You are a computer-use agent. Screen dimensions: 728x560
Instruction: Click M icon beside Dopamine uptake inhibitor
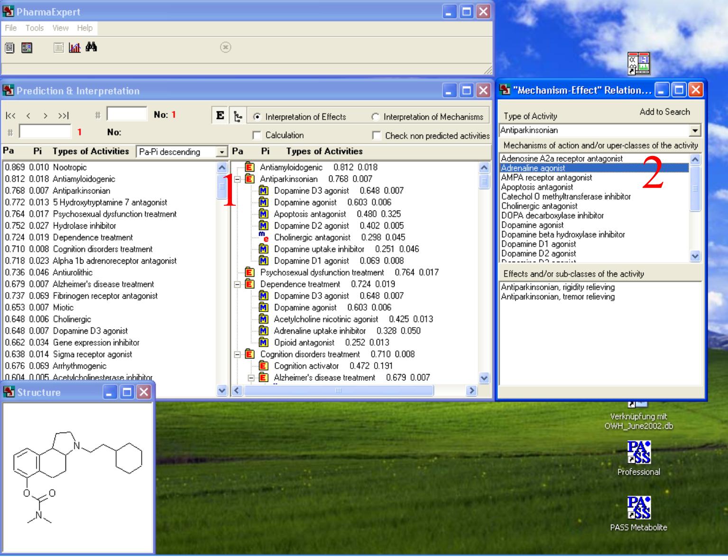coord(264,249)
